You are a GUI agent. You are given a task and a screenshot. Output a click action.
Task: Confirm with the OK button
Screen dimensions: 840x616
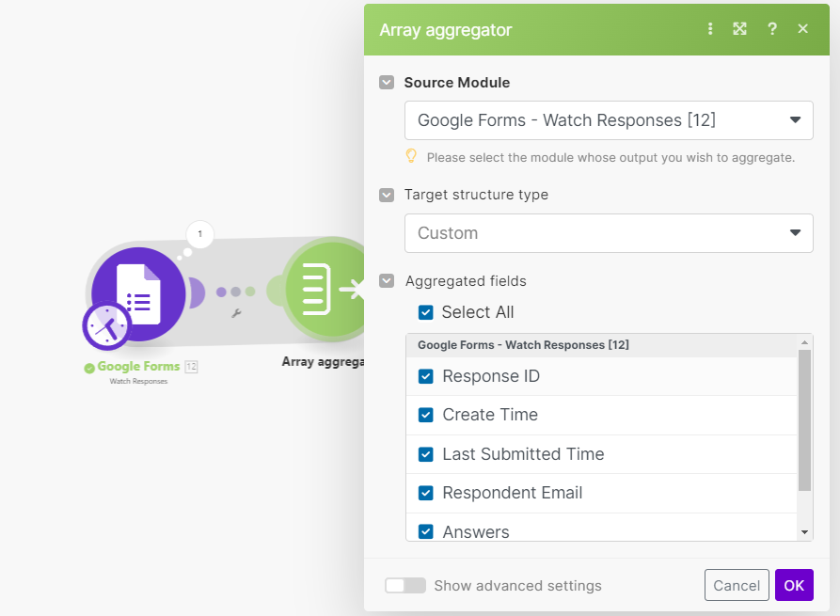pyautogui.click(x=794, y=585)
